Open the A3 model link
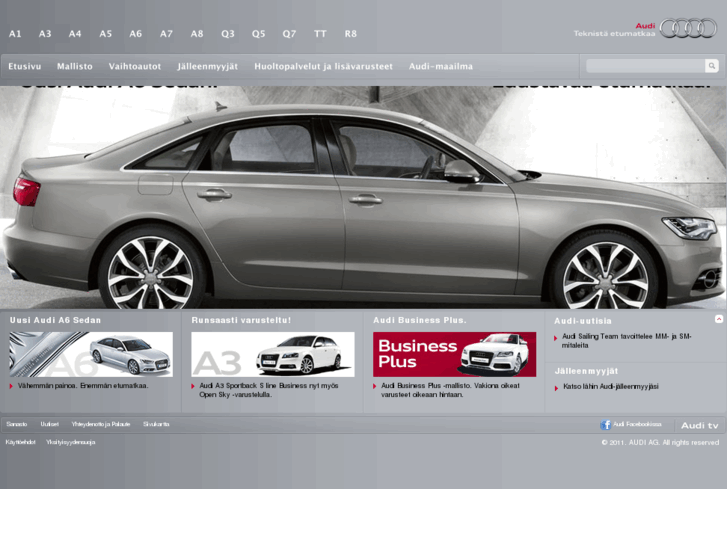The image size is (727, 545). click(45, 34)
